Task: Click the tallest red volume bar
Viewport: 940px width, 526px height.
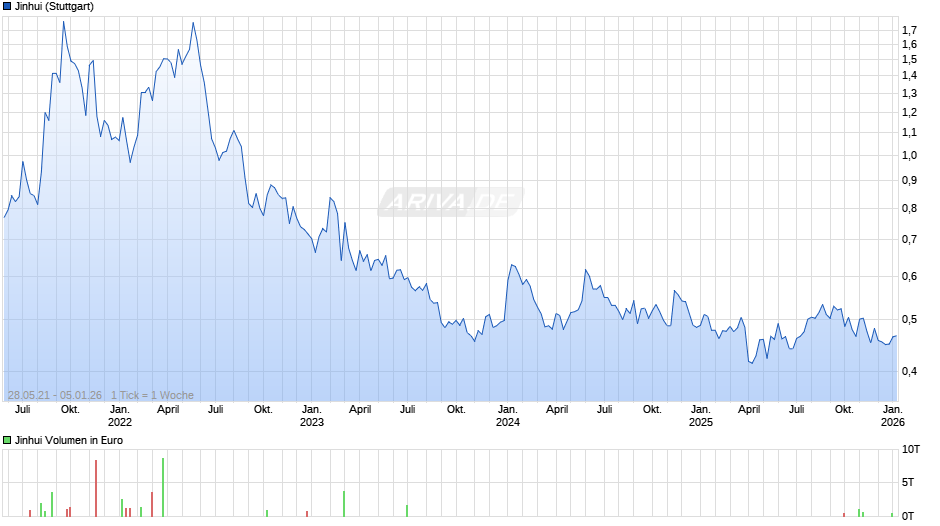Action: (x=96, y=488)
